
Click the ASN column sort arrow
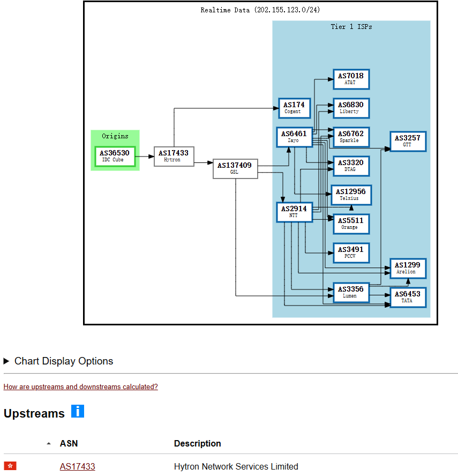[49, 443]
